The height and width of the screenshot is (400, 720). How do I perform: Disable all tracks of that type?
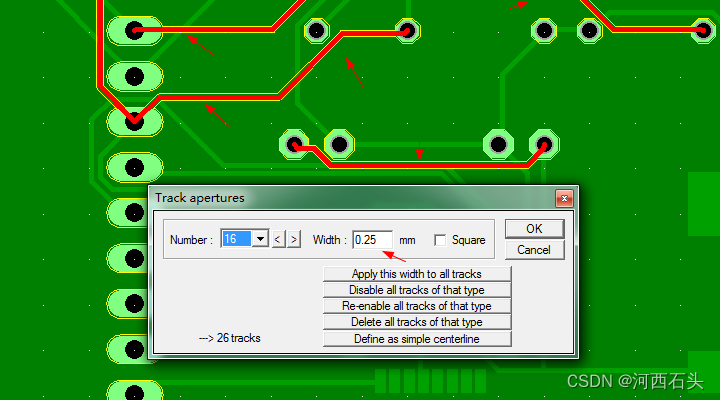pos(416,290)
